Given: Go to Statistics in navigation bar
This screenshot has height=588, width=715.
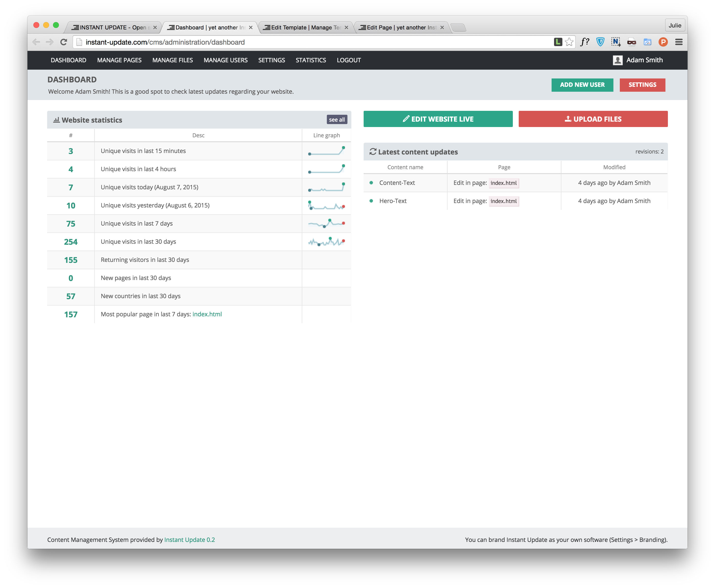Looking at the screenshot, I should pyautogui.click(x=311, y=60).
